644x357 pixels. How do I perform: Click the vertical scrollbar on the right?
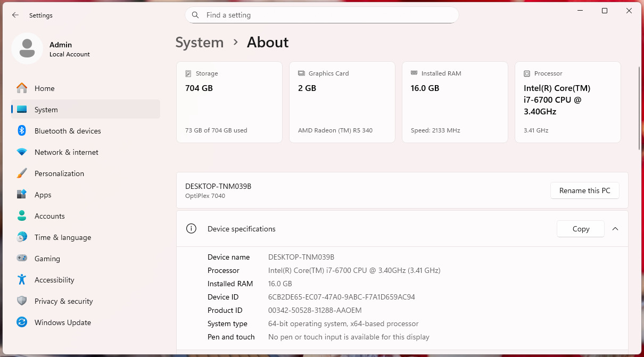639,108
